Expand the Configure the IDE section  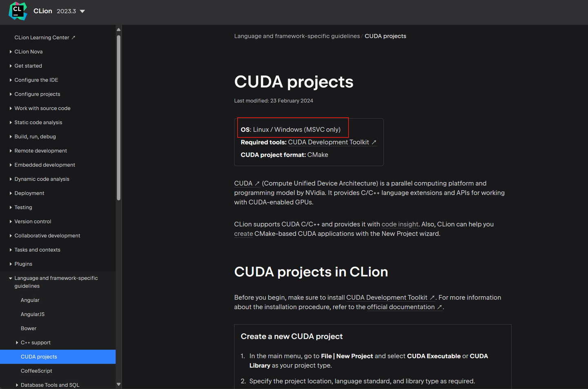point(10,80)
